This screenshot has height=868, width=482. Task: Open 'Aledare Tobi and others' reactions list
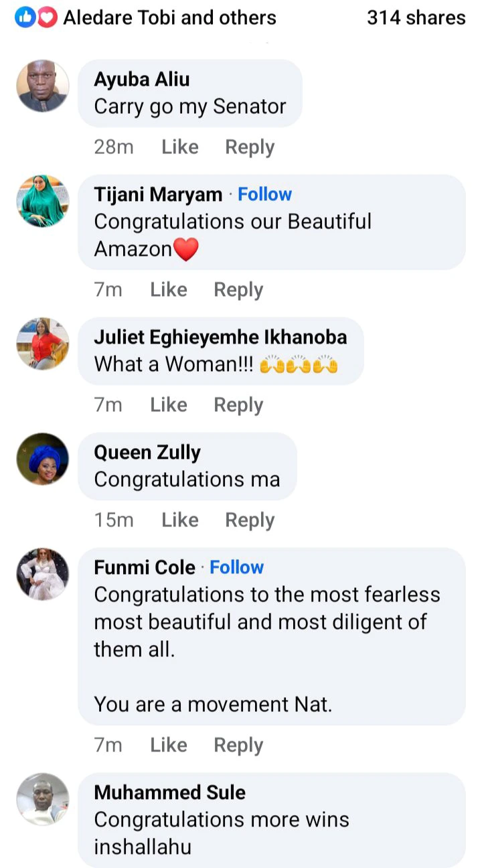click(169, 18)
